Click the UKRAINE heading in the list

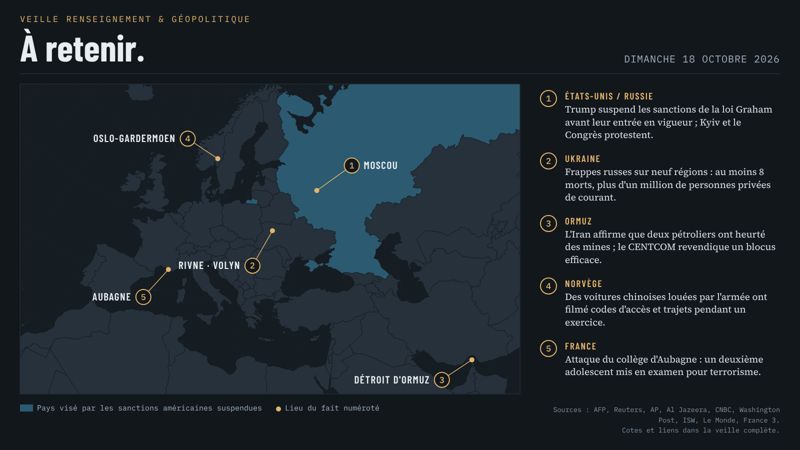click(582, 159)
